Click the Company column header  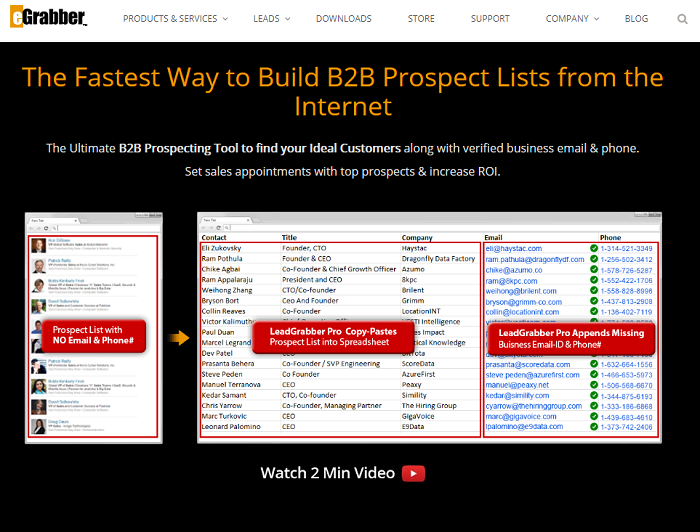[417, 237]
